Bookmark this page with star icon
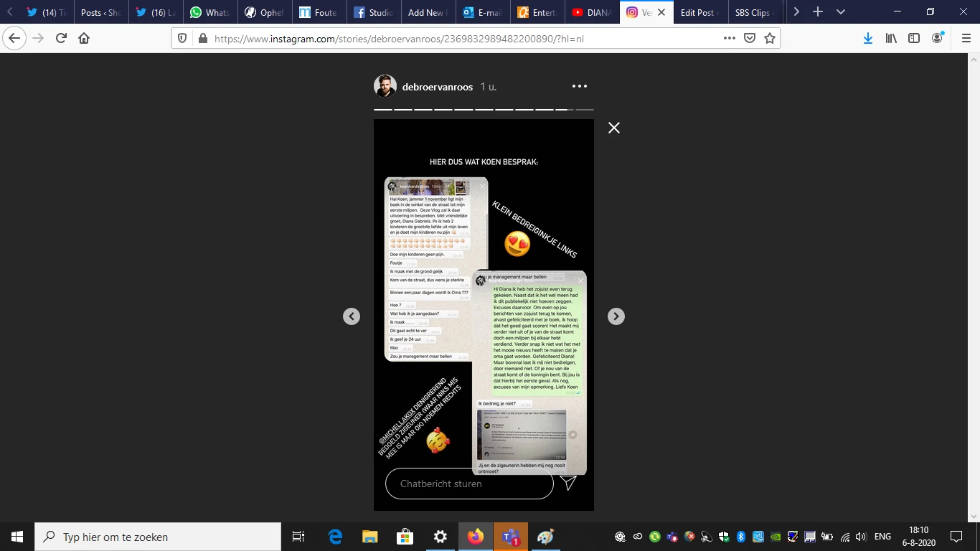This screenshot has width=980, height=551. 770,39
